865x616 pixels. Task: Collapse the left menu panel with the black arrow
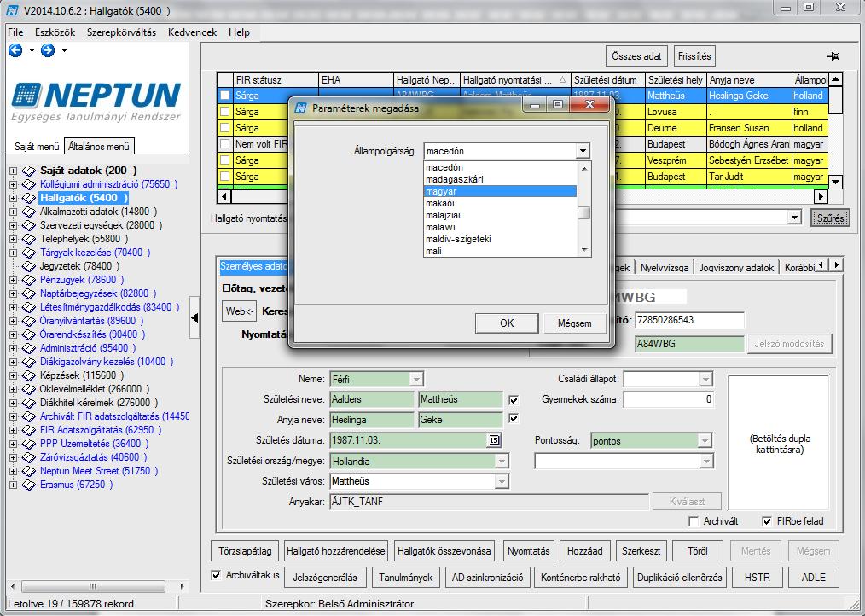pos(194,317)
